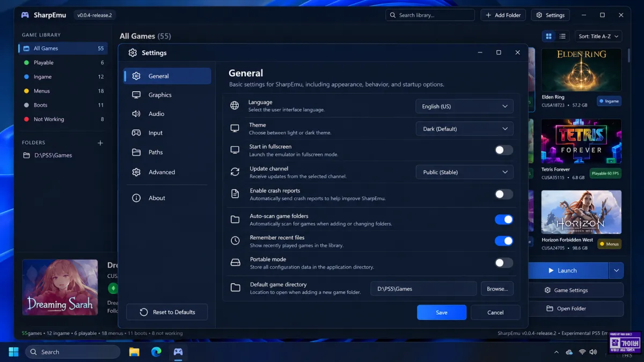Open the Audio settings tab
This screenshot has width=644, height=362.
click(167, 114)
